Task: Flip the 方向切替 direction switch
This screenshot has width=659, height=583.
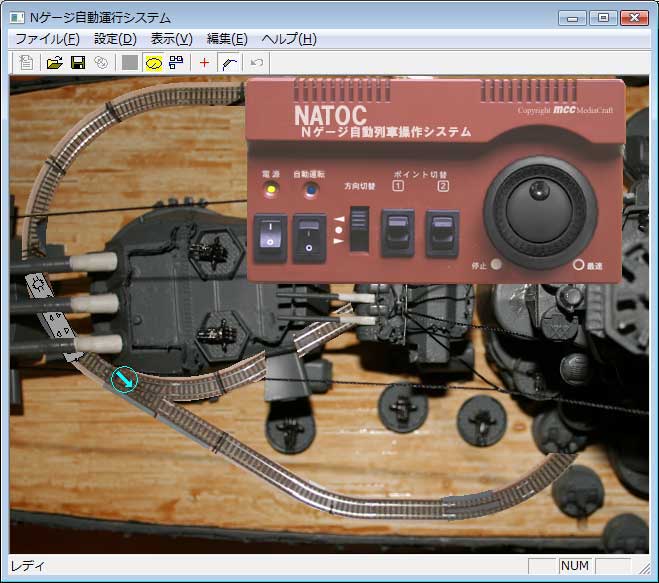Action: [x=359, y=230]
